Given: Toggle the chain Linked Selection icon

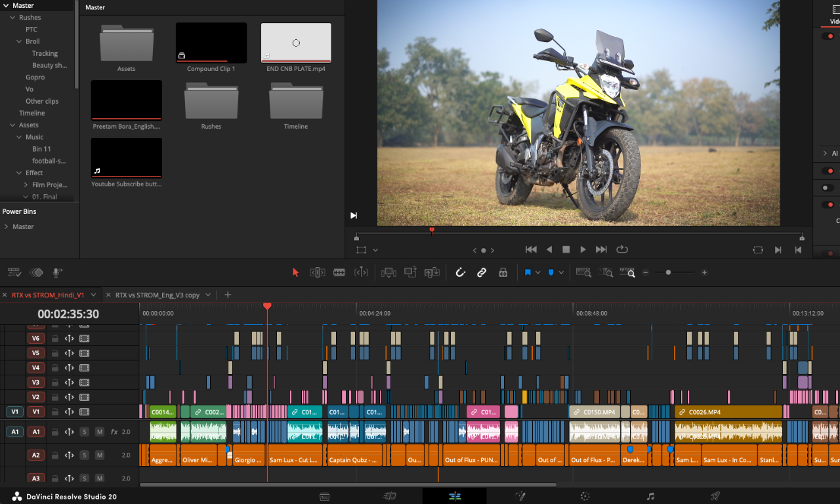Looking at the screenshot, I should (482, 272).
